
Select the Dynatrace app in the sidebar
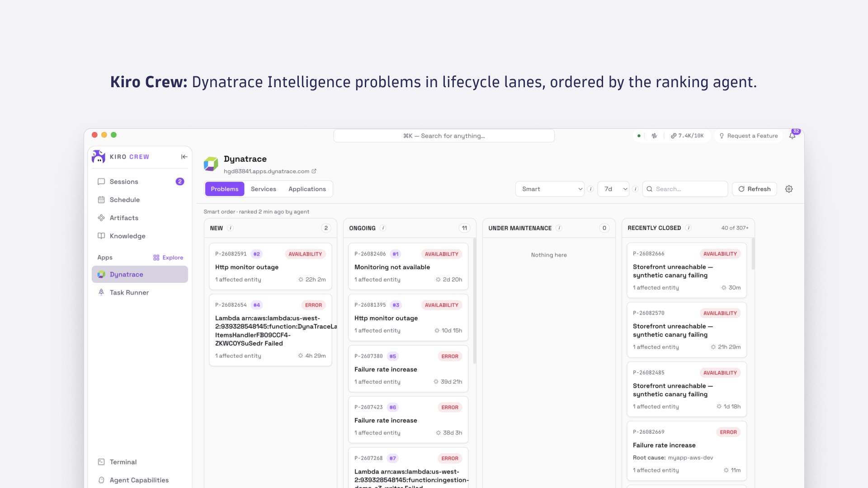(x=140, y=274)
